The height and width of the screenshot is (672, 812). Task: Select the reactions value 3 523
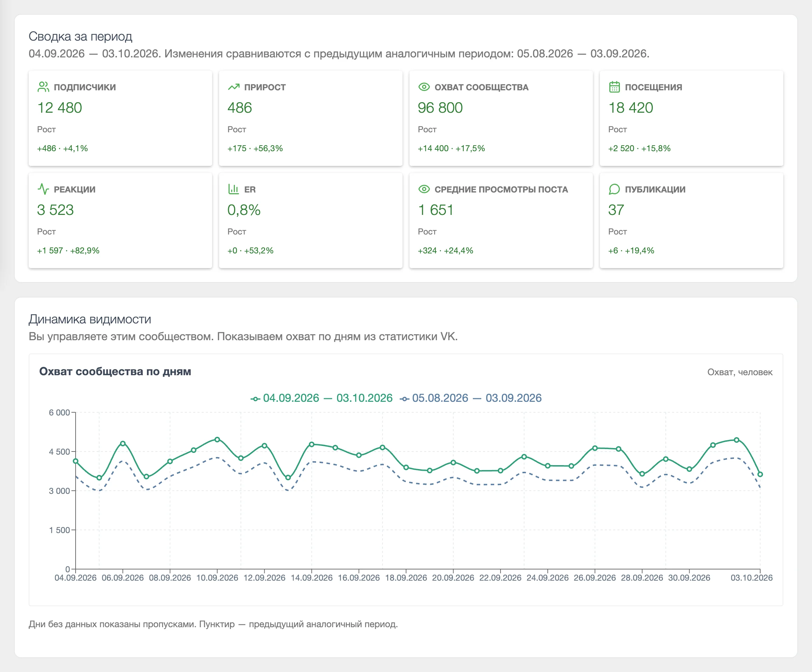[55, 210]
